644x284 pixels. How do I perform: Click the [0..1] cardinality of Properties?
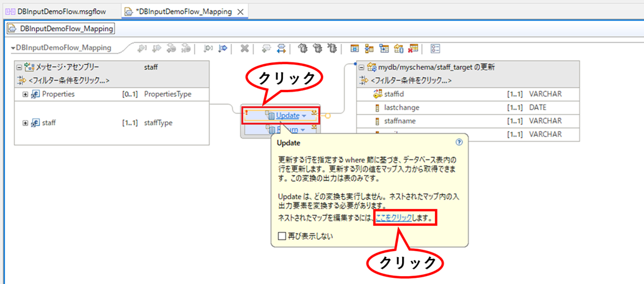coord(130,94)
